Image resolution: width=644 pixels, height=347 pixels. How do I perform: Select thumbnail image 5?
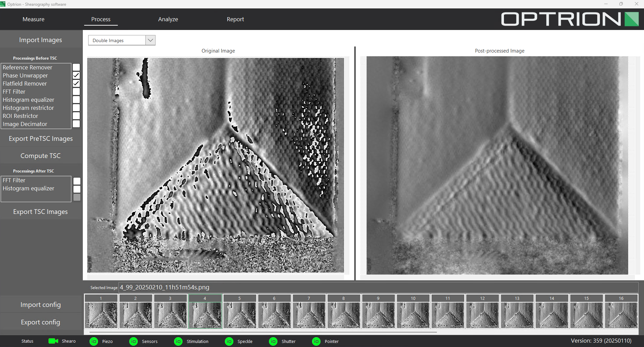point(240,311)
